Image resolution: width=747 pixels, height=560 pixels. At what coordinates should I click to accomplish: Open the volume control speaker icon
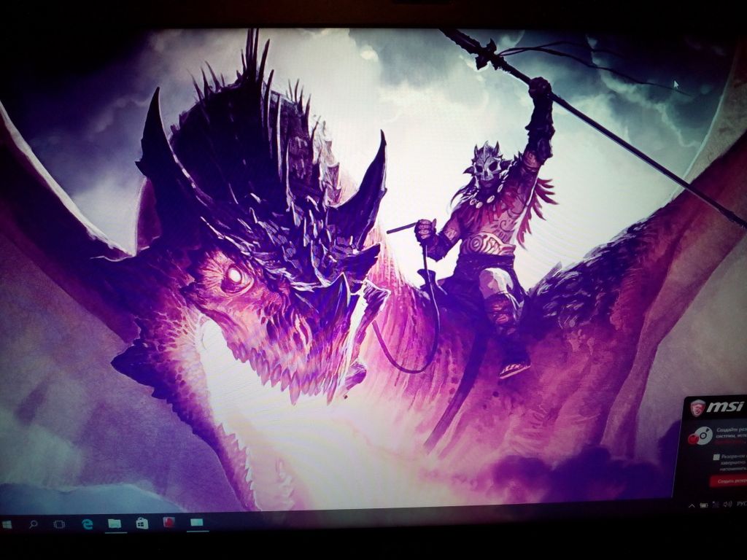point(727,504)
